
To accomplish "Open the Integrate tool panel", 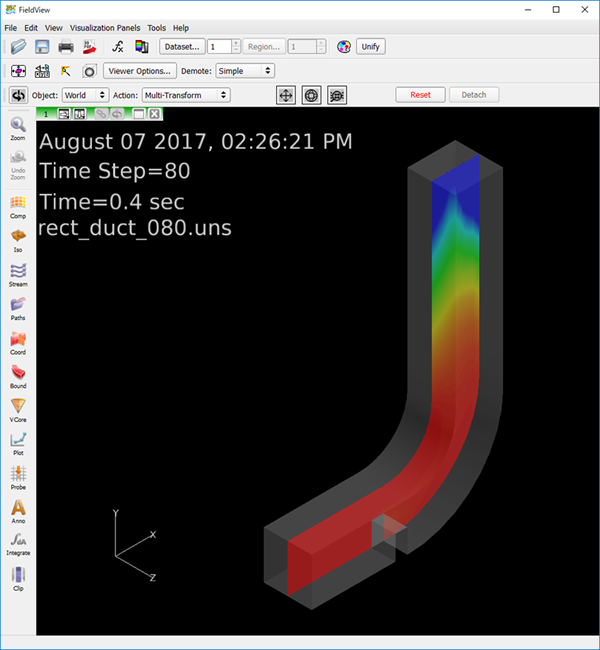I will [18, 546].
